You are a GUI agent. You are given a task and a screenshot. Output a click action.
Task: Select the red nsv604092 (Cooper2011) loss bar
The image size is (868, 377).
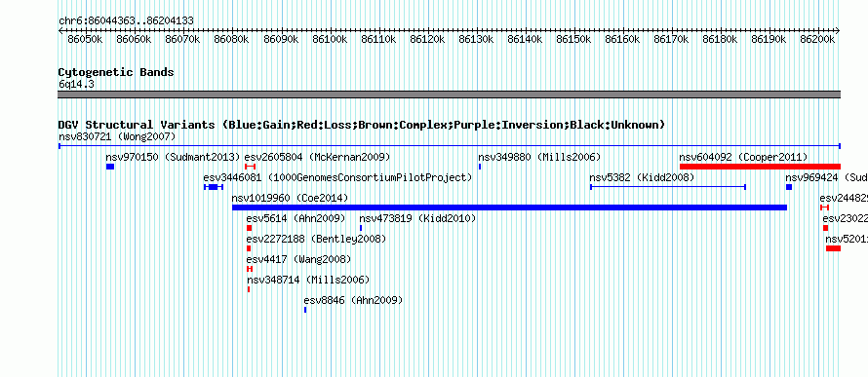pyautogui.click(x=760, y=167)
